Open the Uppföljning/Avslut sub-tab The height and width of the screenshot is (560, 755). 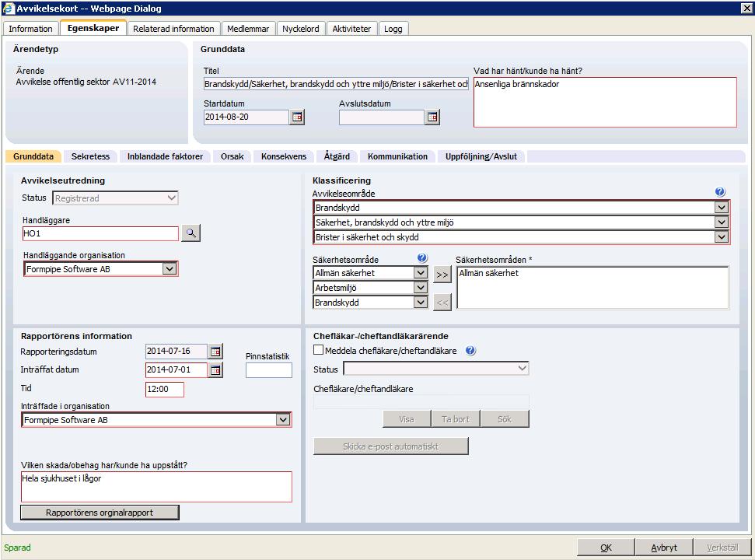(x=481, y=156)
